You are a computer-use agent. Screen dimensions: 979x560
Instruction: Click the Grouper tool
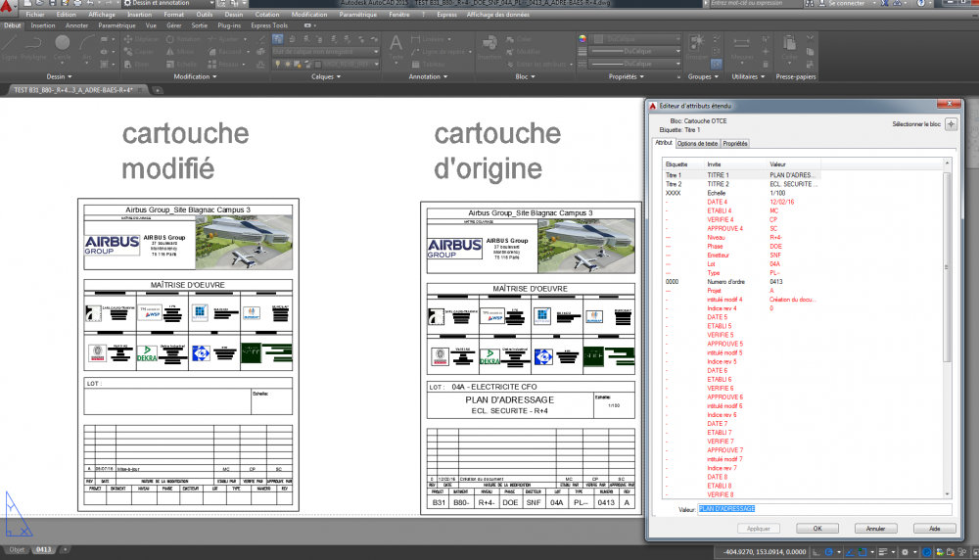point(696,47)
